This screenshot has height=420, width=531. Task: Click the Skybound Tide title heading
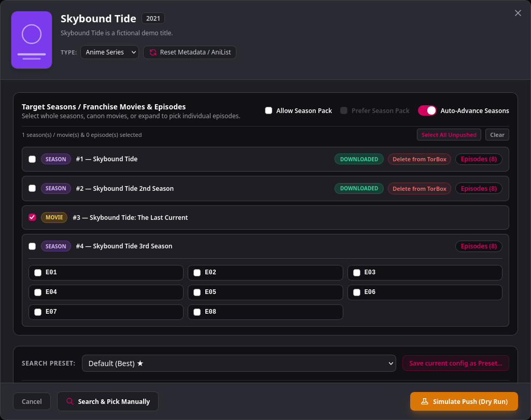(98, 18)
